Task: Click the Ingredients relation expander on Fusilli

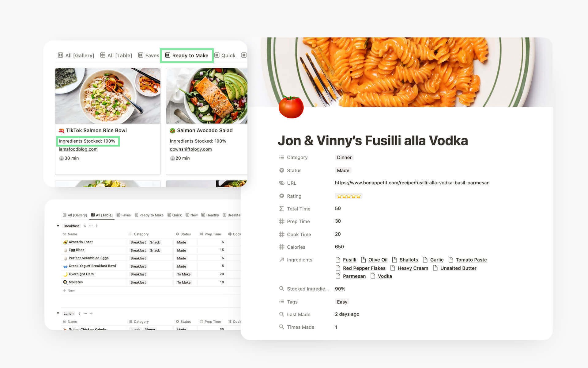Action: (x=337, y=259)
